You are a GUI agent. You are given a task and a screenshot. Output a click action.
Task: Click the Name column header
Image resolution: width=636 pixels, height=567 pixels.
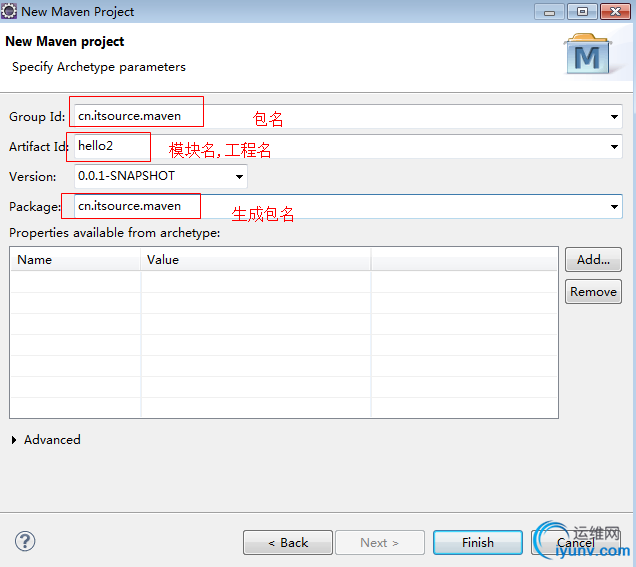click(x=75, y=260)
